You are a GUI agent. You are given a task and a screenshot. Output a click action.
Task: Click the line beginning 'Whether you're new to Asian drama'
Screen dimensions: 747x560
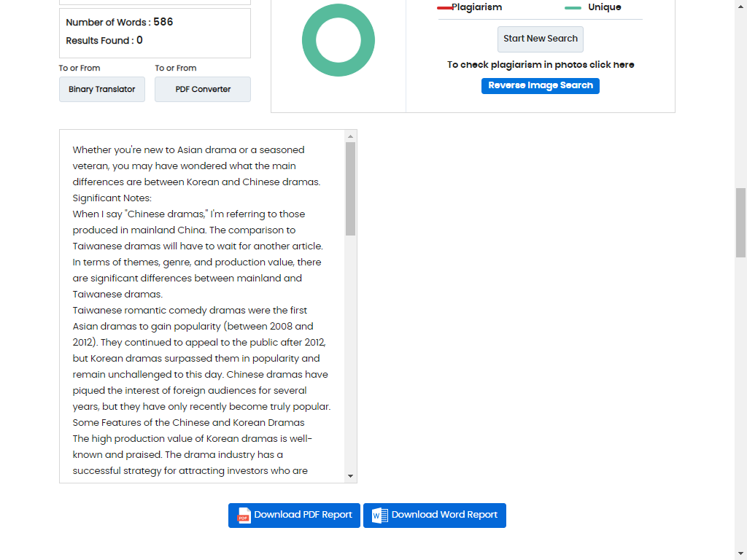coord(188,150)
